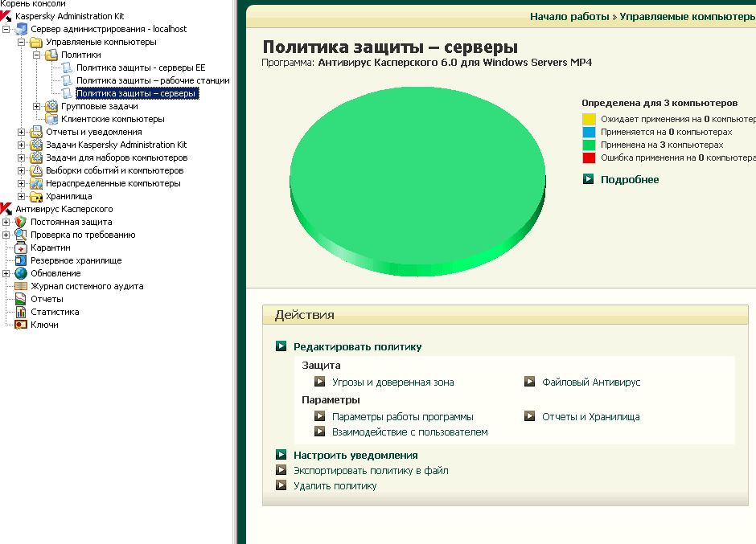
Task: Click the Хранилища folder icon
Action: [36, 196]
